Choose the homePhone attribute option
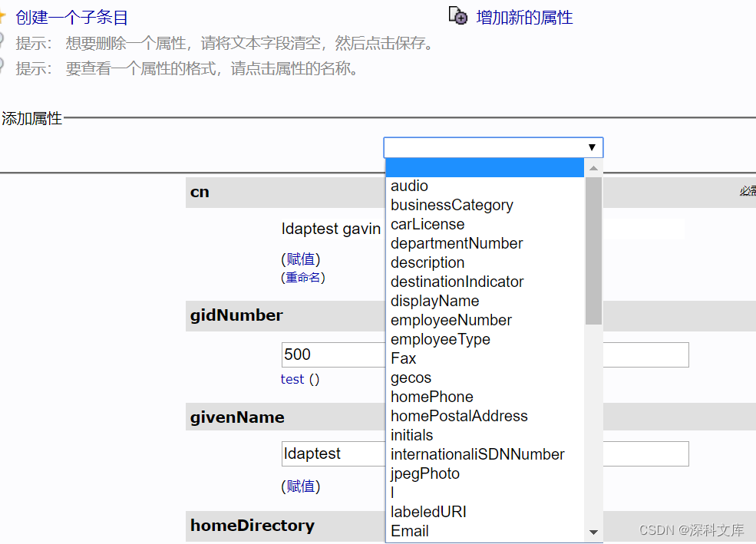This screenshot has height=544, width=756. [431, 397]
